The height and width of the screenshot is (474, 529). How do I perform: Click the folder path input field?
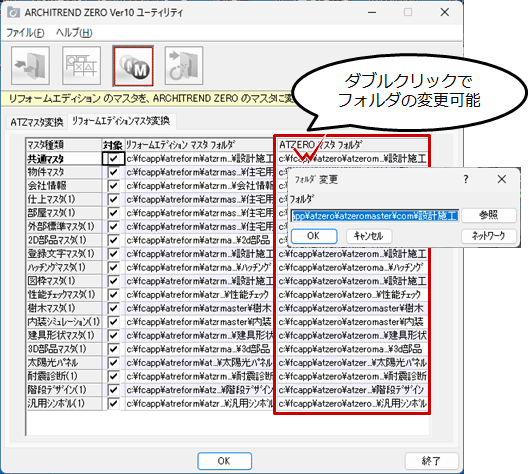375,216
